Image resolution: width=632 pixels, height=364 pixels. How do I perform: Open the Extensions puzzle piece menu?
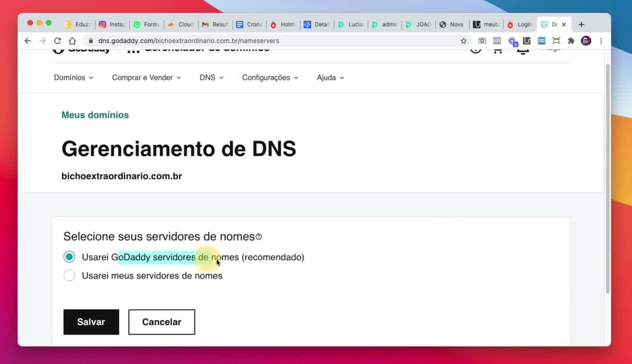(x=571, y=41)
